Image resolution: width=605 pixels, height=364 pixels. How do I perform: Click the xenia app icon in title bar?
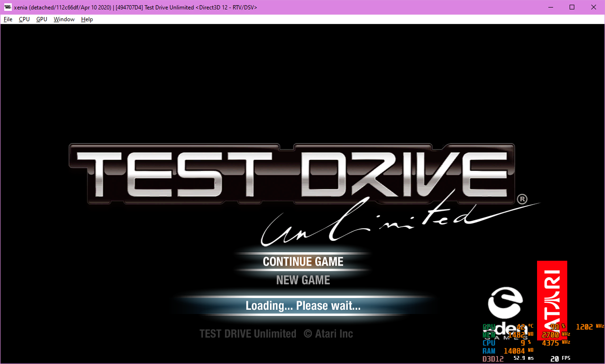coord(8,7)
